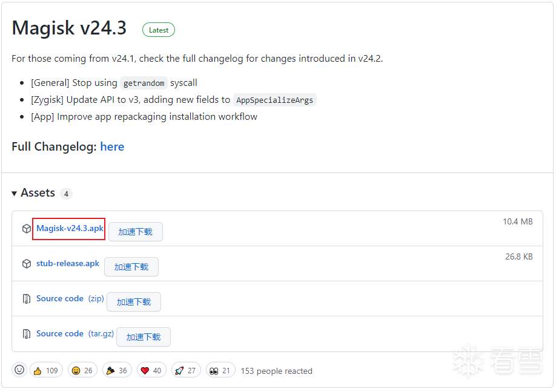Download Source code (zip) archive
Viewport: 556px width, 392px height.
click(x=70, y=298)
